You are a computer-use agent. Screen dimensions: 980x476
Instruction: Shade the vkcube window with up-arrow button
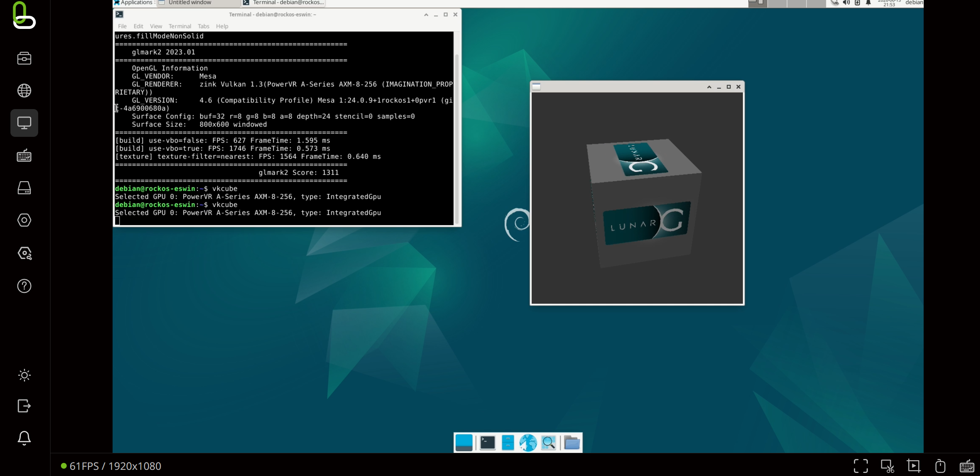click(709, 87)
